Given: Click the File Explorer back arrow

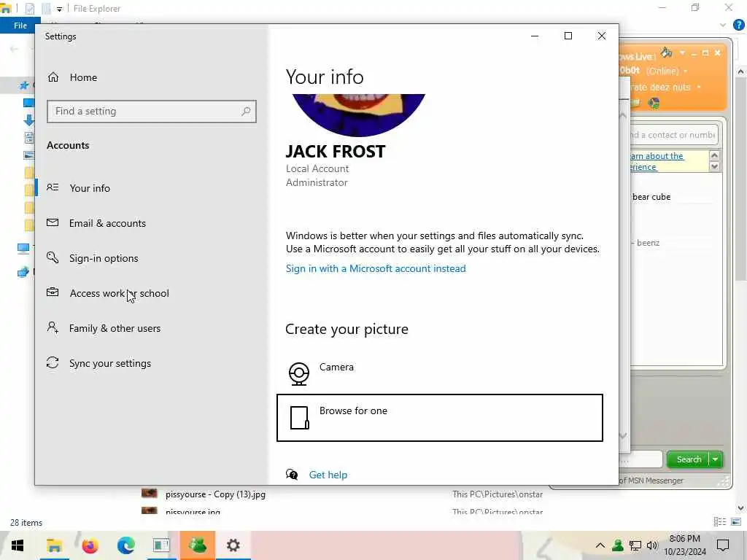Looking at the screenshot, I should 14,49.
